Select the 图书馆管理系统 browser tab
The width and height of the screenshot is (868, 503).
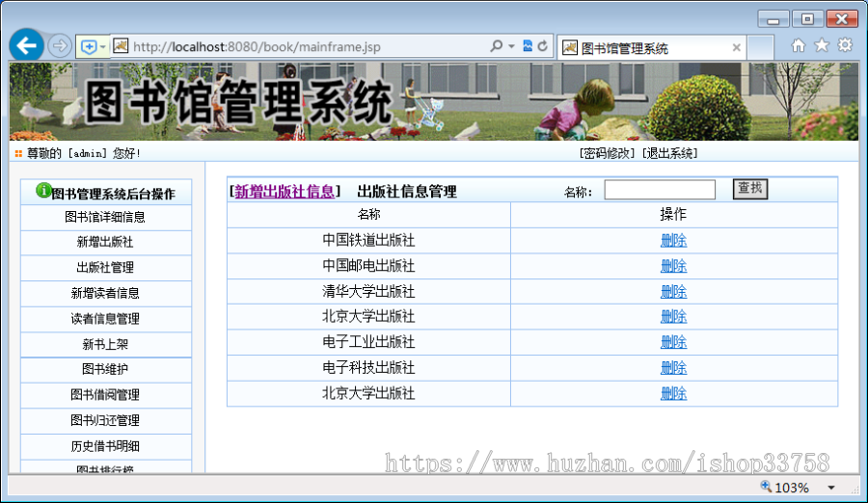652,48
